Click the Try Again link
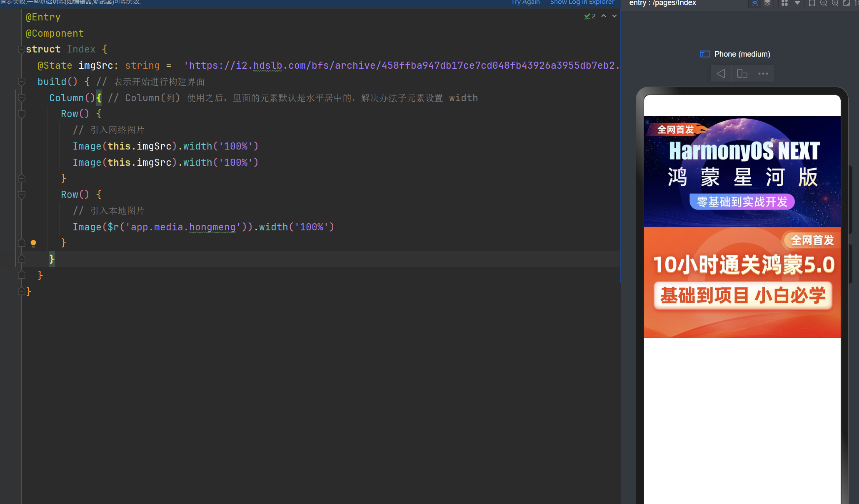Image resolution: width=859 pixels, height=504 pixels. click(525, 2)
